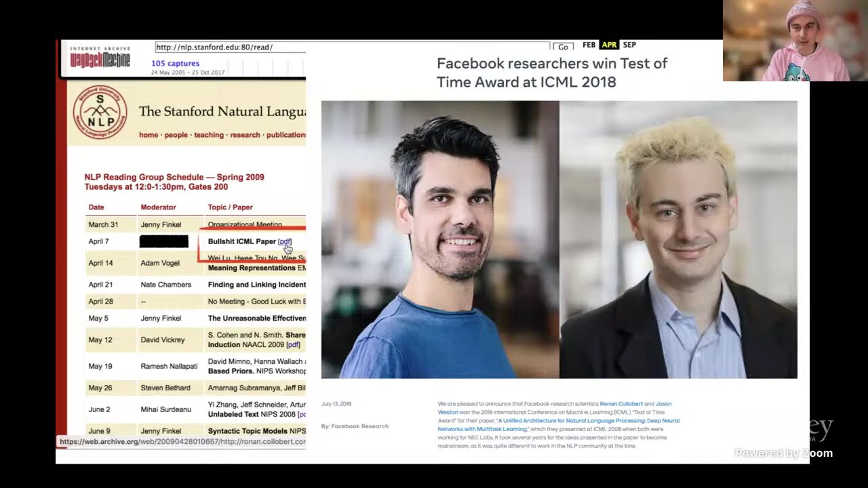Click the 'April 7' date cell
The image size is (868, 488).
tap(98, 241)
